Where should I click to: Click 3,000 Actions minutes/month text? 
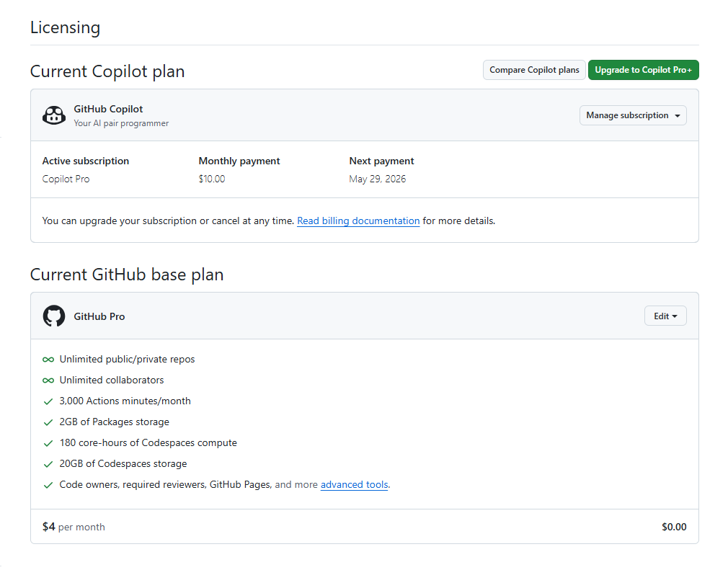[x=125, y=401]
